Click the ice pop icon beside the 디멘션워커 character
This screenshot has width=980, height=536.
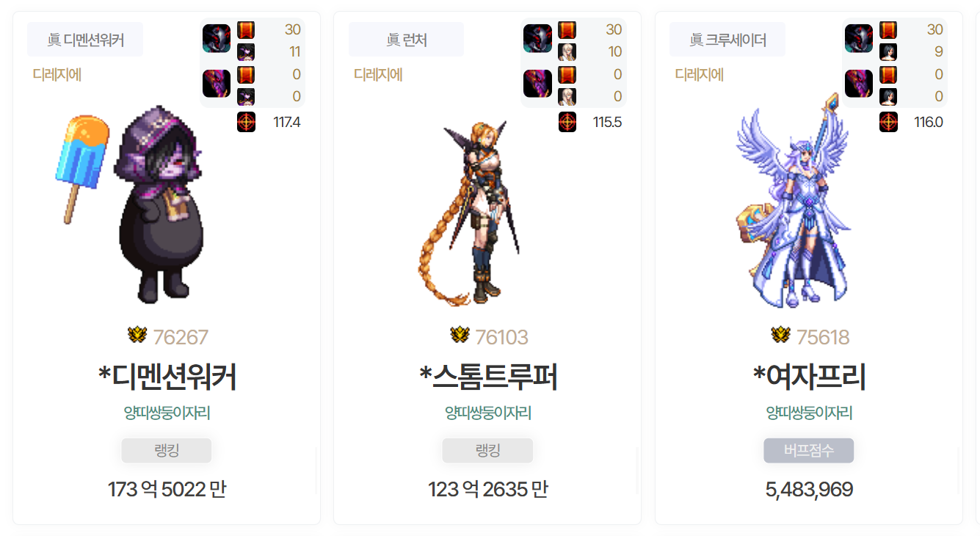click(82, 170)
